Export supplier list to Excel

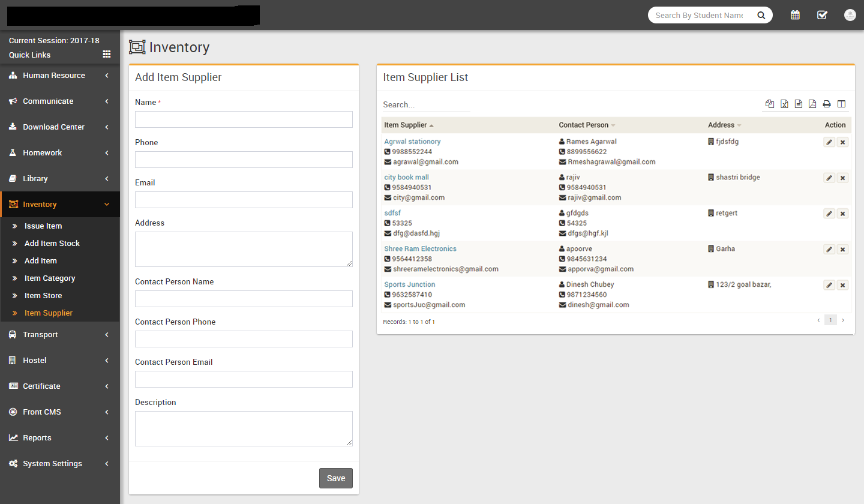point(784,104)
